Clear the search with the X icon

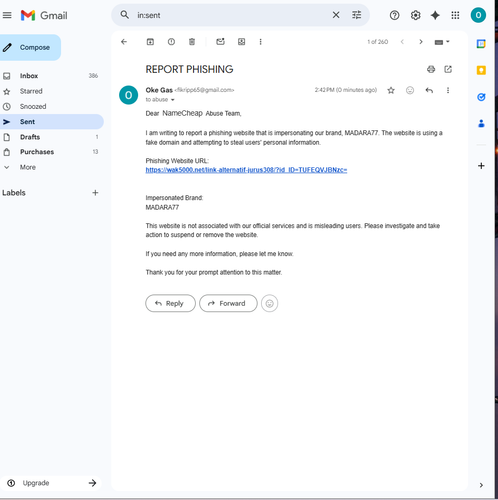click(336, 15)
